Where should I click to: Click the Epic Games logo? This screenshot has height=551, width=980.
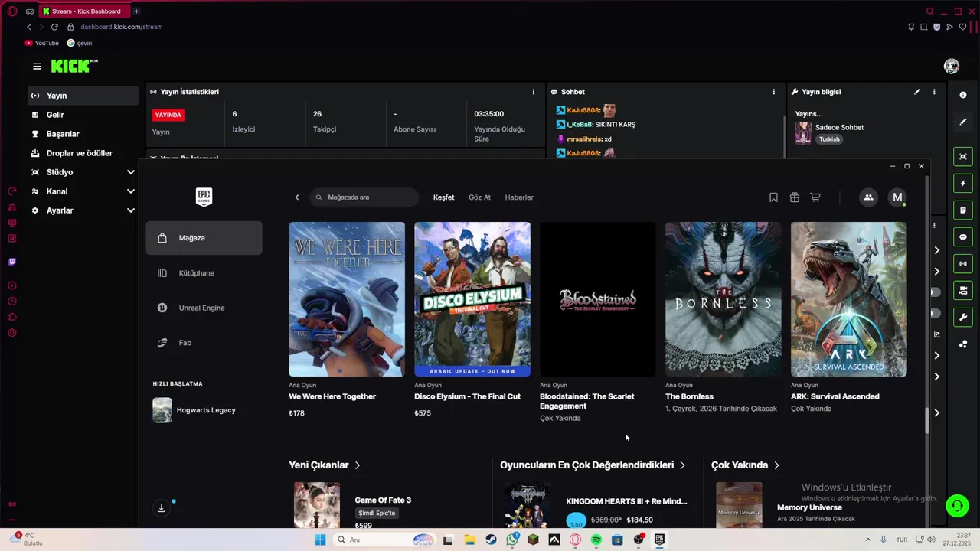pyautogui.click(x=204, y=197)
